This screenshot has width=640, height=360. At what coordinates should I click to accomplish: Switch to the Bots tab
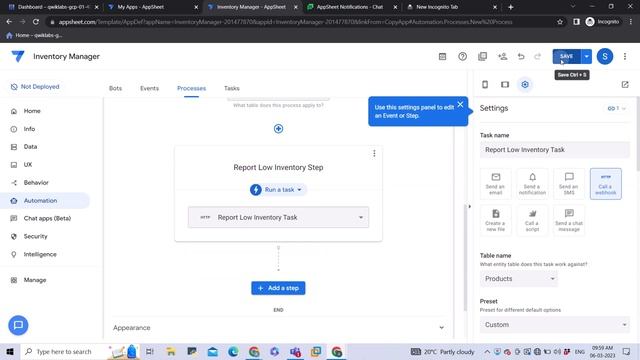tap(116, 88)
